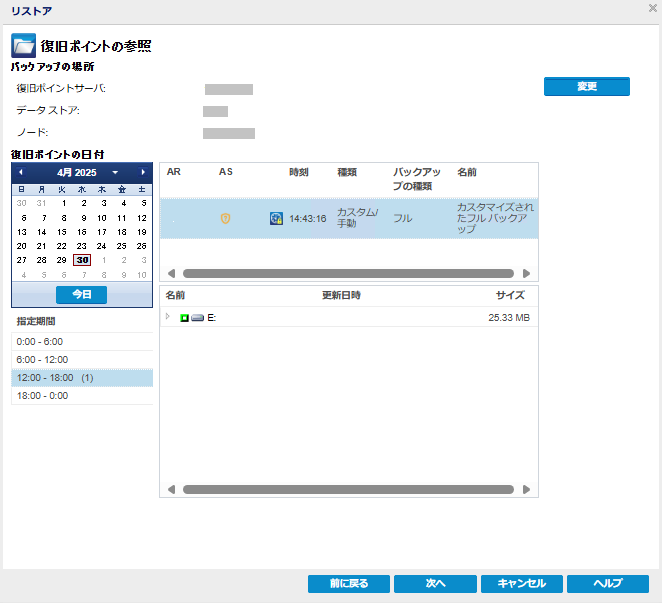This screenshot has width=662, height=603.
Task: Select April 1 in the calendar
Action: pos(64,203)
